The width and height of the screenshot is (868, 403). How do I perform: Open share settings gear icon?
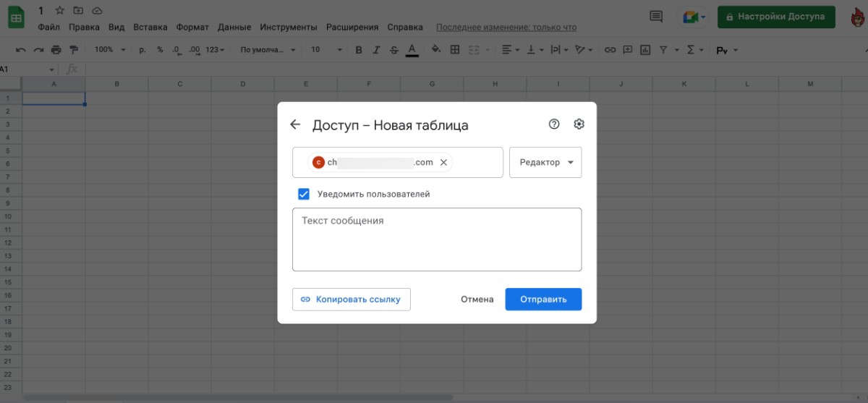click(579, 124)
